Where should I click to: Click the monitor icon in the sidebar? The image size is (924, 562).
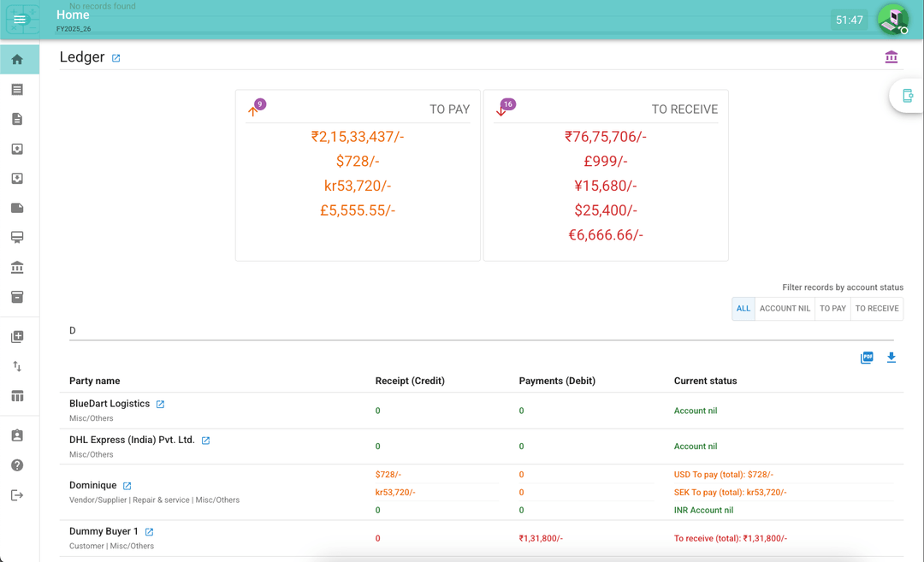point(18,237)
